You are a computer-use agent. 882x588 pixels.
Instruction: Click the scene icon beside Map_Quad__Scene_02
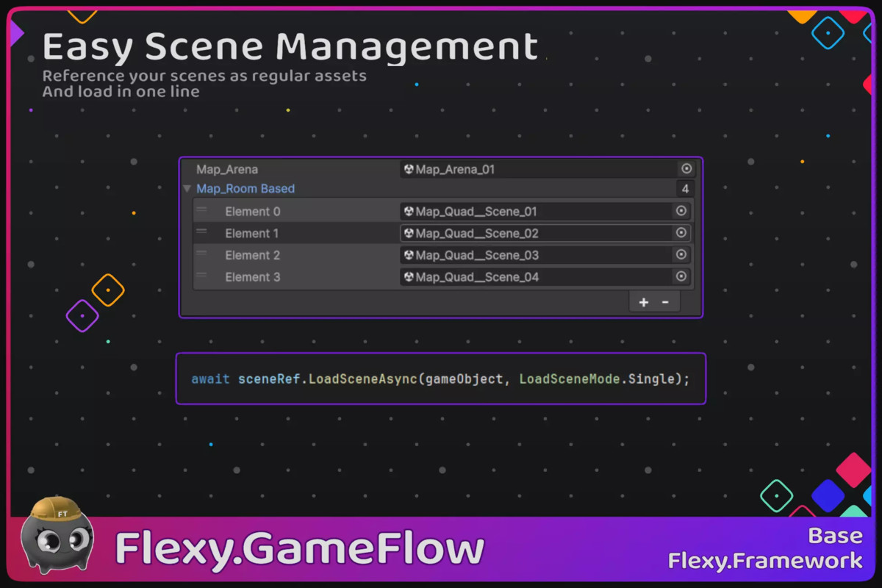pyautogui.click(x=409, y=233)
